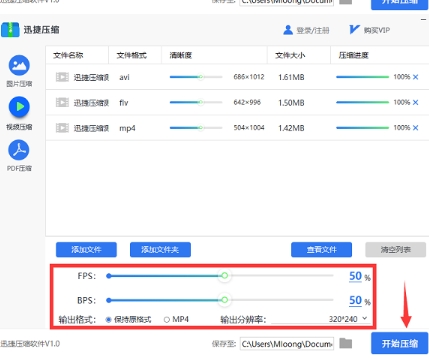The image size is (429, 360).
Task: Click the 文件格式 column header
Action: pyautogui.click(x=131, y=55)
